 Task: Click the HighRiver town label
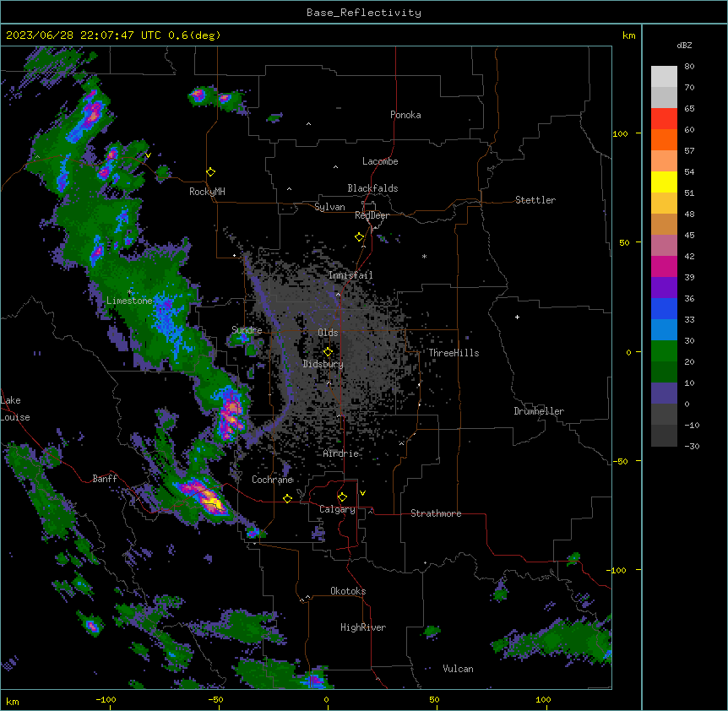[x=363, y=627]
